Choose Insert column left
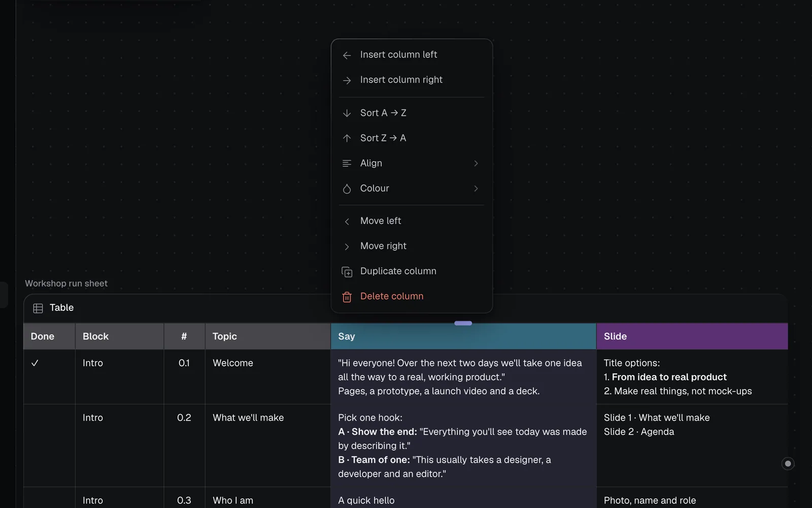 tap(412, 55)
